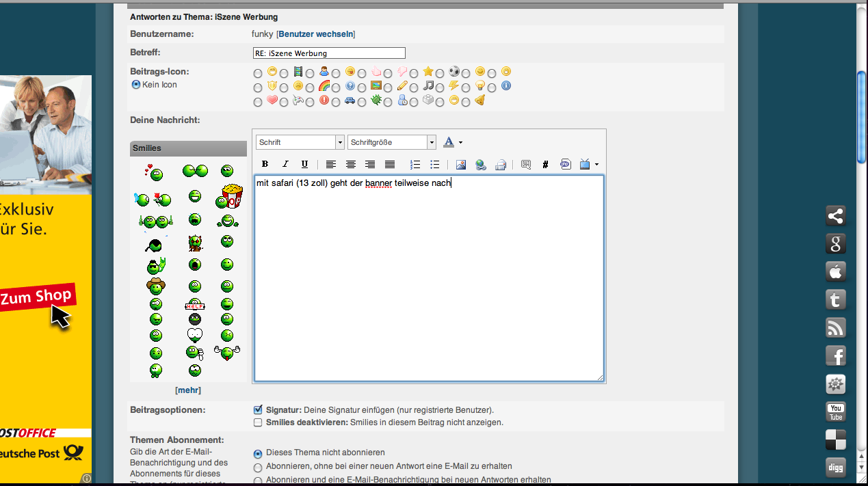Expand the video embed dropdown arrow
Screen dimensions: 868x486
coord(597,164)
